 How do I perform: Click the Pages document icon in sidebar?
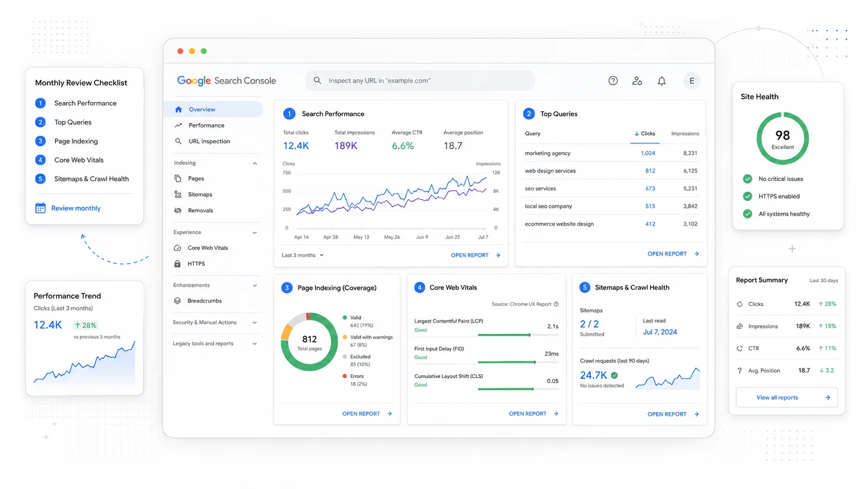pos(178,178)
